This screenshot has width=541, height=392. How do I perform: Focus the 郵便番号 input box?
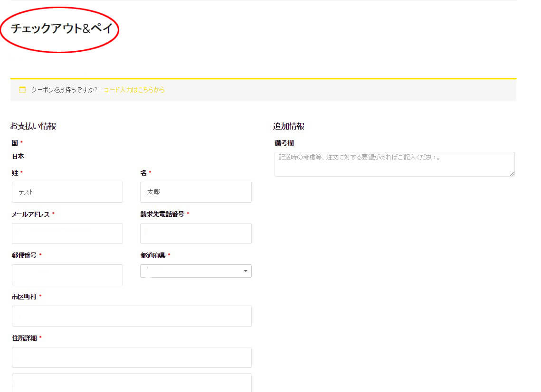[67, 275]
